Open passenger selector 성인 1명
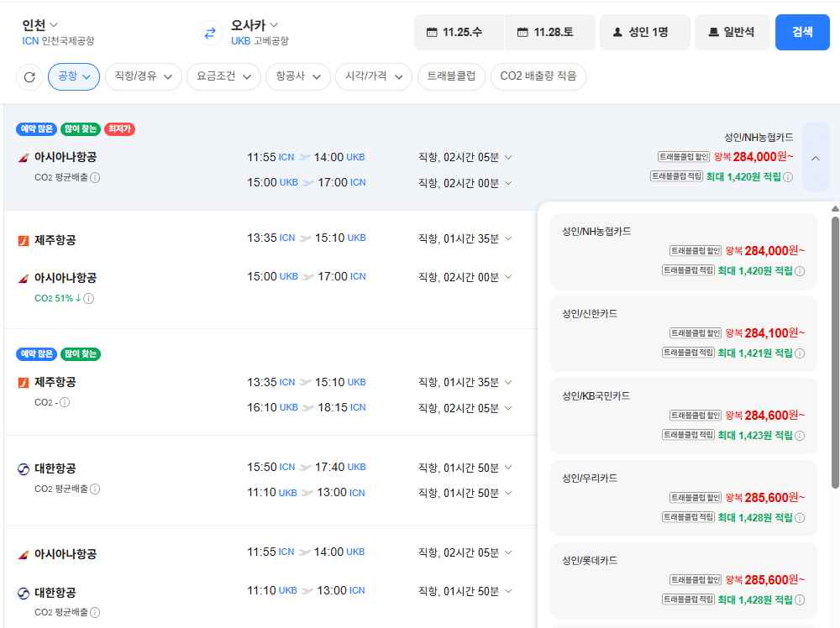 [645, 32]
